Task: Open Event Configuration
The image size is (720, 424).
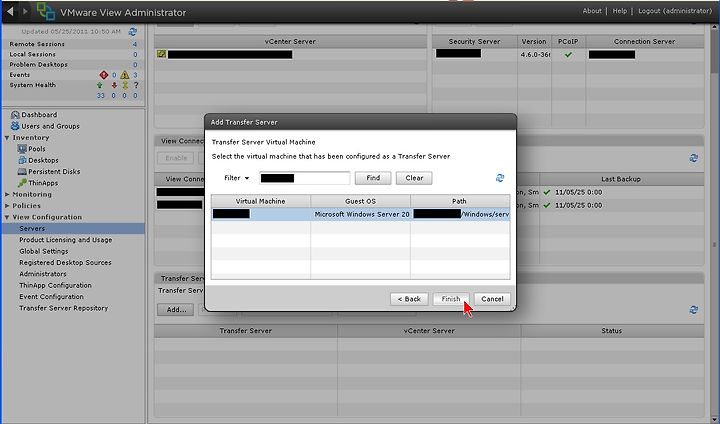Action: coord(51,297)
